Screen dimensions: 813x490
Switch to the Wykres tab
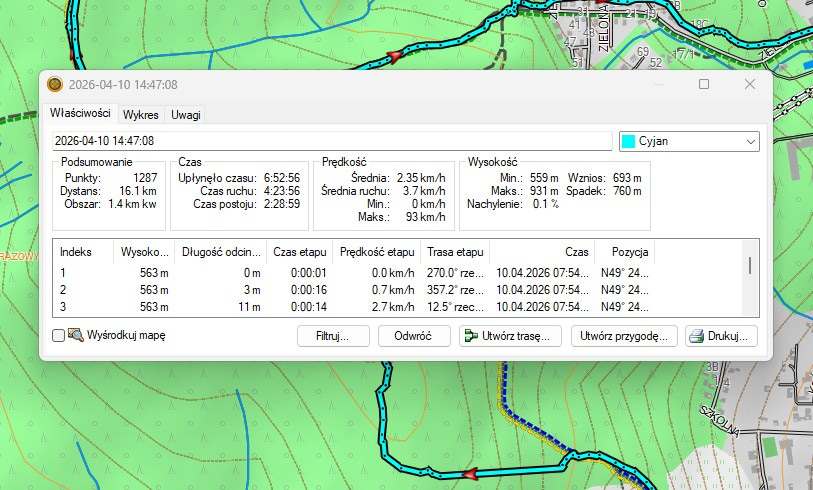pos(140,114)
